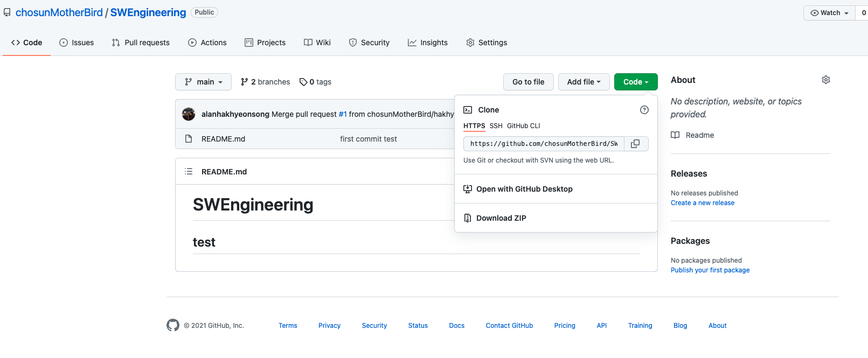
Task: Open the Privacy footer link
Action: (x=329, y=326)
